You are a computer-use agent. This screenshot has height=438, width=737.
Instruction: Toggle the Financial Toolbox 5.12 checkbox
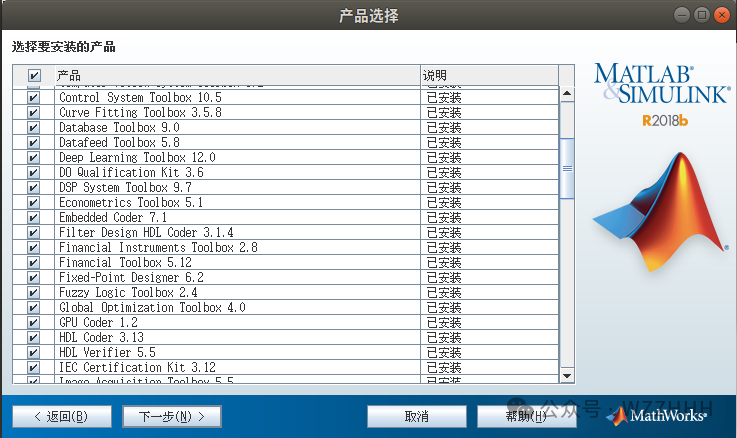(33, 262)
